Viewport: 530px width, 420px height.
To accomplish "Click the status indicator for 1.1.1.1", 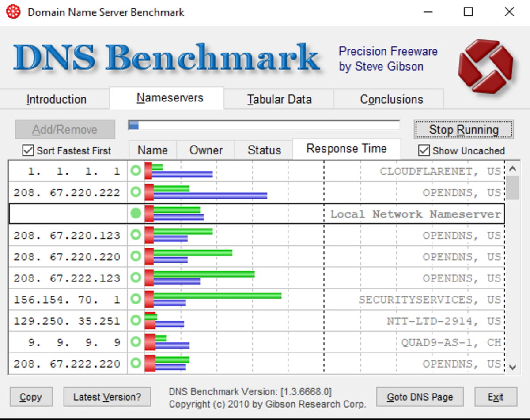I will 136,171.
